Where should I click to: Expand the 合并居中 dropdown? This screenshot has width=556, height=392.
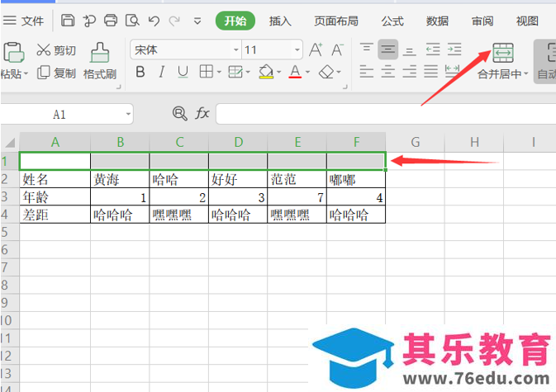pyautogui.click(x=526, y=73)
